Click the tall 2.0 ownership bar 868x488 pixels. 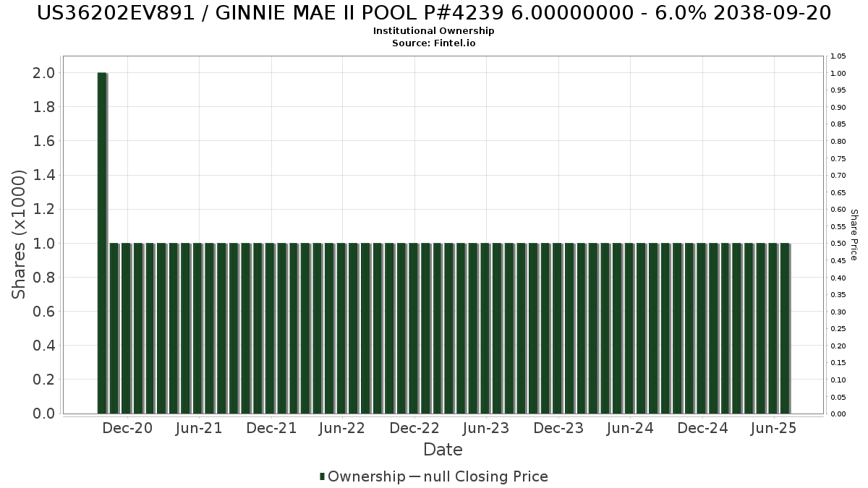click(102, 243)
